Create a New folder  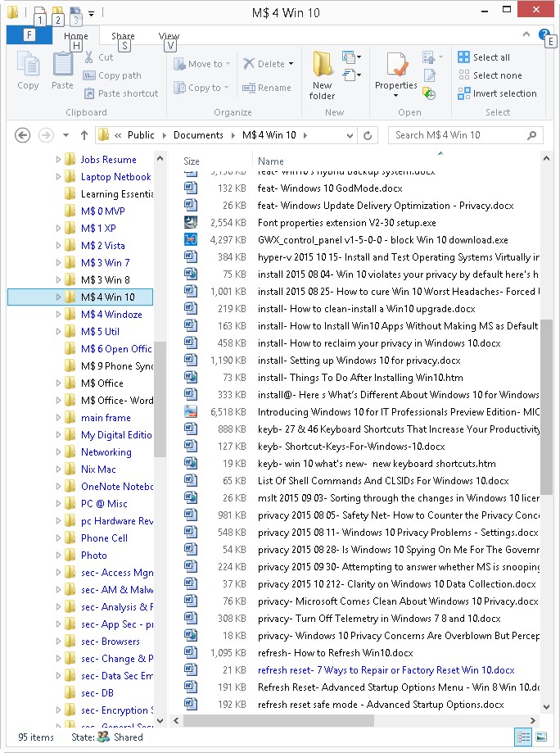(x=322, y=75)
